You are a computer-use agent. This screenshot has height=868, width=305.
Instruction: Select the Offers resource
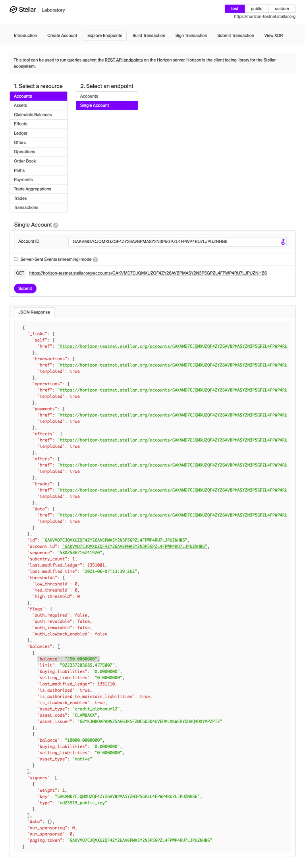pyautogui.click(x=39, y=143)
